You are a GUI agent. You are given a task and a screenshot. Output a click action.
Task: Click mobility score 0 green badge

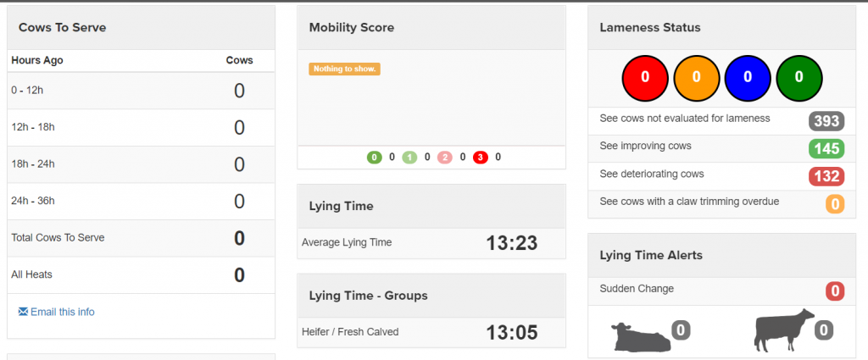pos(374,157)
